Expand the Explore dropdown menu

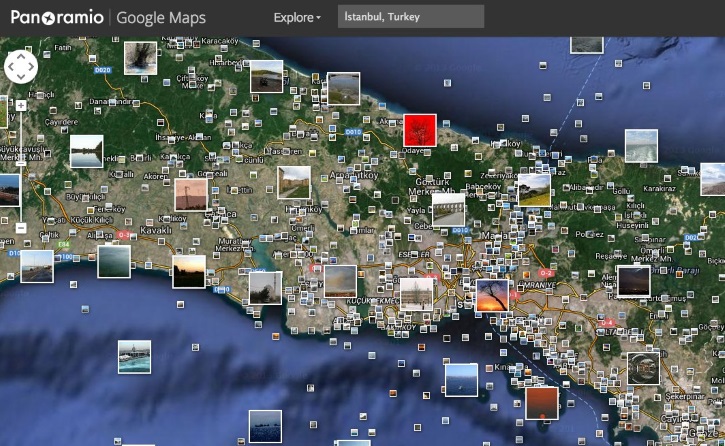[x=298, y=17]
